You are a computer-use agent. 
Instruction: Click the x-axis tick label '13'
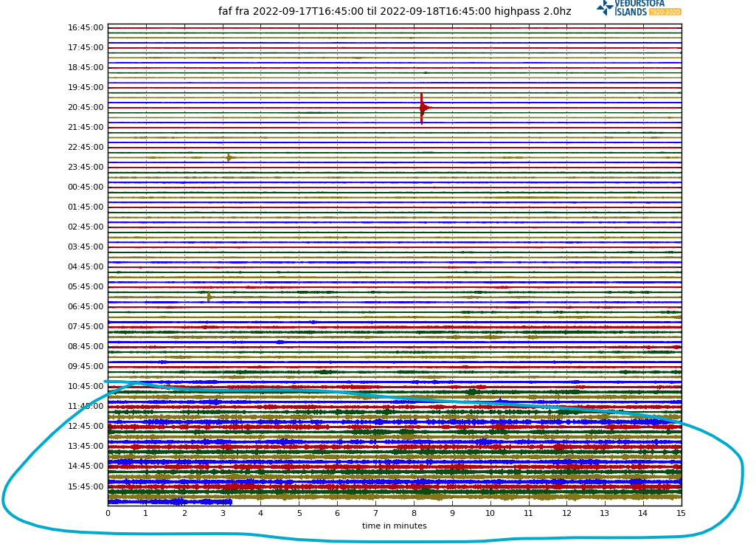tap(605, 513)
